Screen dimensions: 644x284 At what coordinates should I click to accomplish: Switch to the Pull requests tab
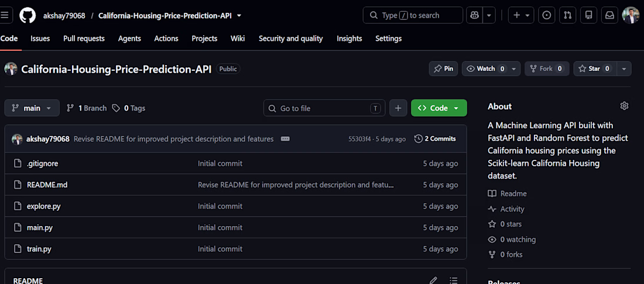coord(84,39)
